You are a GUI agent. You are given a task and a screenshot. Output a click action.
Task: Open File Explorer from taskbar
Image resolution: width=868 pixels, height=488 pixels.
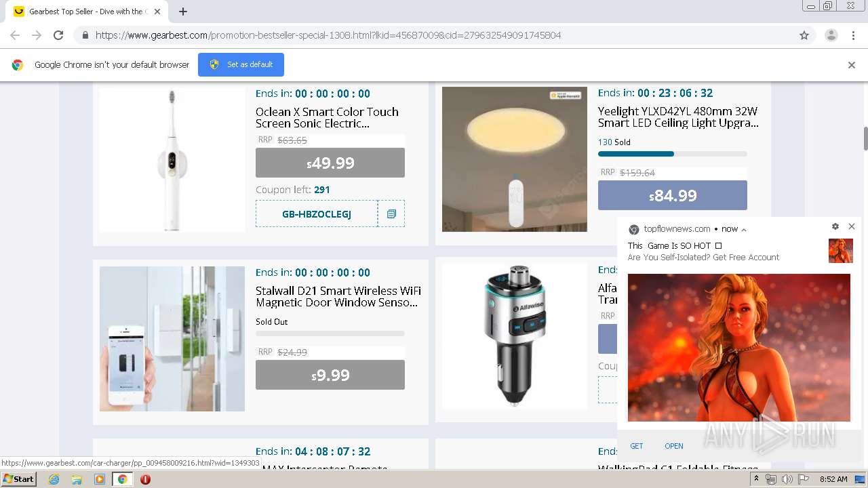coord(77,479)
